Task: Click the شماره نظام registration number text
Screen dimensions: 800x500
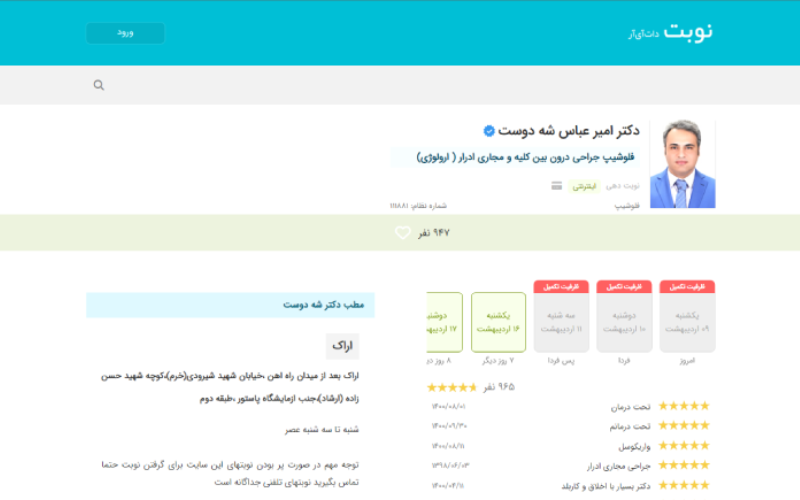Action: (418, 206)
